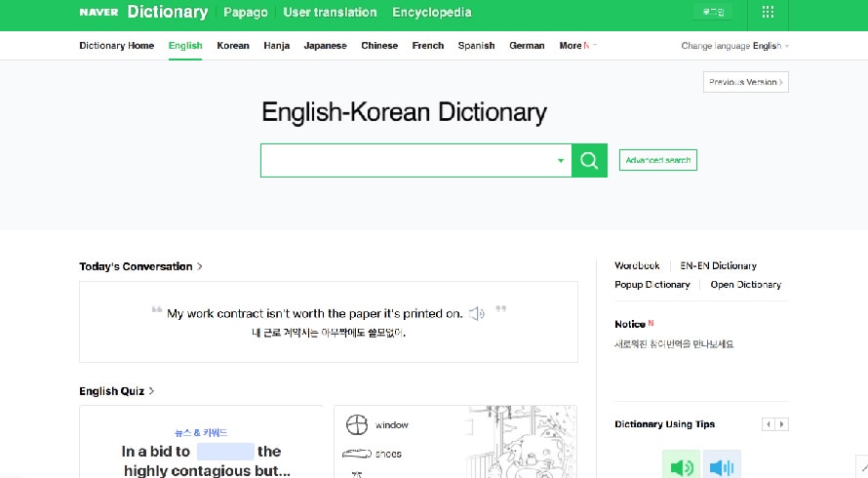Open the Naver apps grid menu
868x478 pixels.
[x=768, y=13]
